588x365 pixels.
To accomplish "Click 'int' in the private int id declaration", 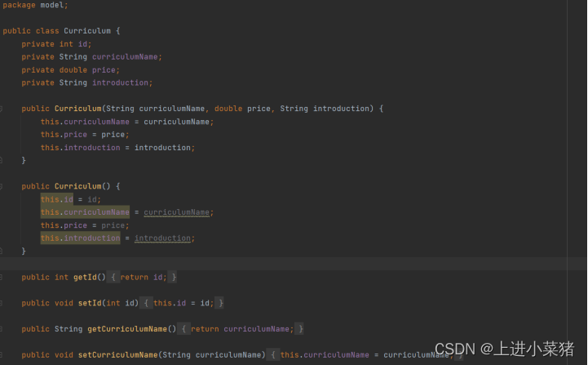I will tap(66, 44).
